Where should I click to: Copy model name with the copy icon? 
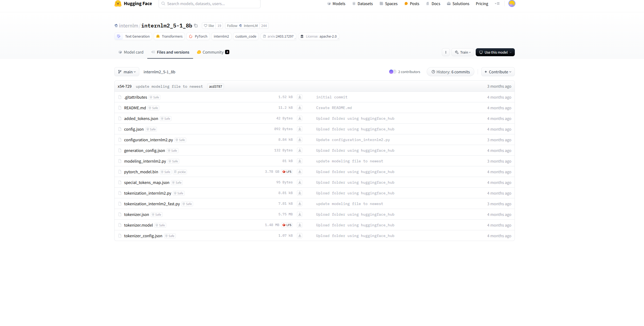pos(196,26)
